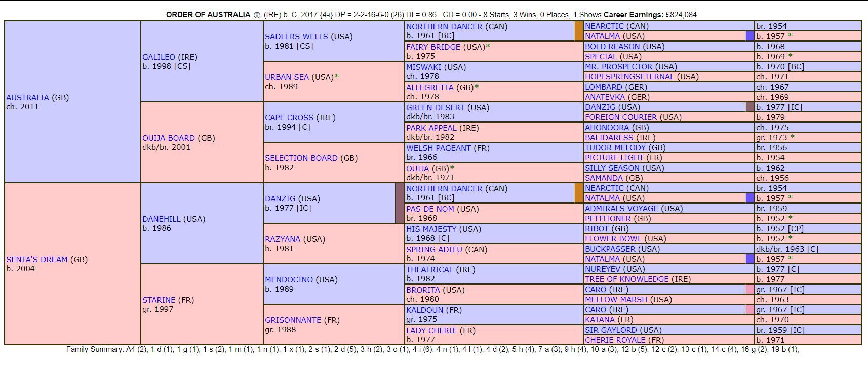Click TREE OF KNOWLEDGE (IRE) link
This screenshot has width=868, height=365.
pos(626,279)
